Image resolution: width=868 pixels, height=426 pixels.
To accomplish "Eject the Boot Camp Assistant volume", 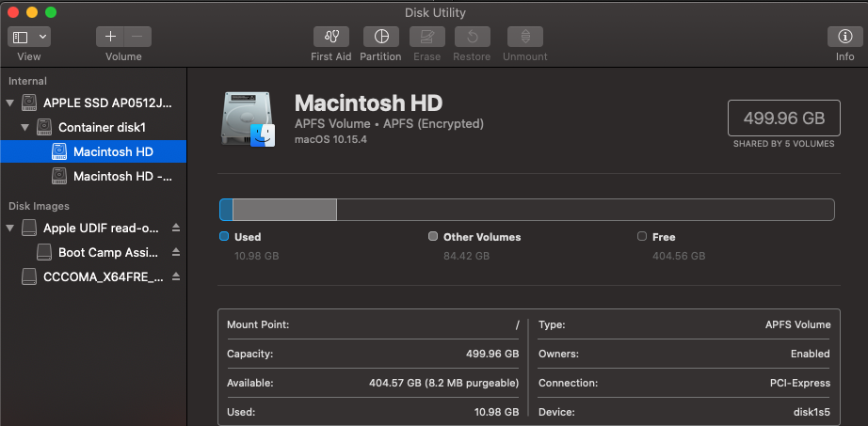I will coord(176,252).
